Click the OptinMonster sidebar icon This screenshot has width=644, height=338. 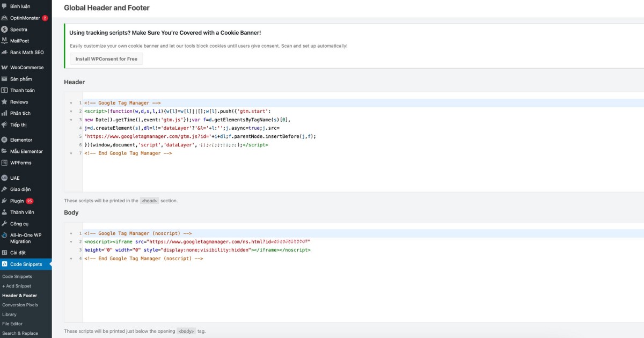(x=5, y=18)
